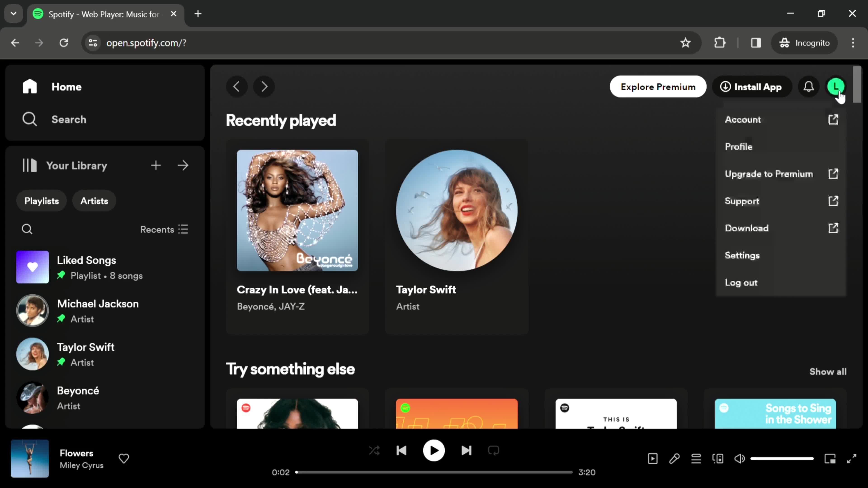Skip to the previous track
This screenshot has width=868, height=488.
click(401, 451)
